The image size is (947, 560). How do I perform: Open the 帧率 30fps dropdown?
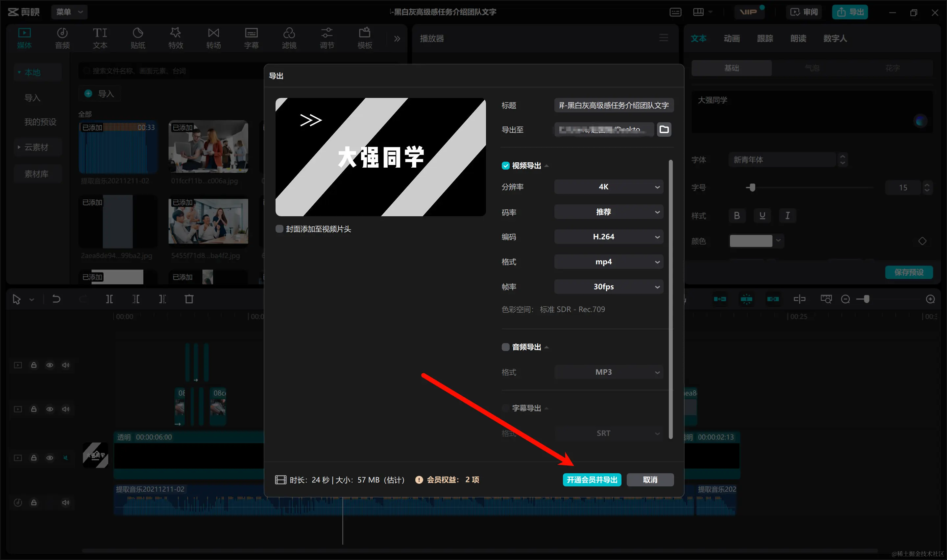608,287
